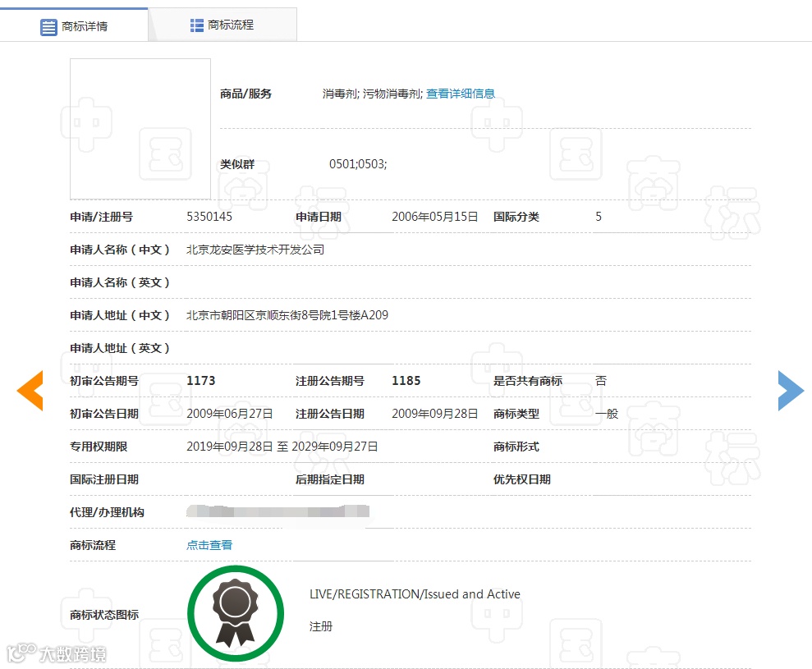
Task: Click LIVE/REGISTRATION/Issued and Active status text
Action: (x=415, y=594)
